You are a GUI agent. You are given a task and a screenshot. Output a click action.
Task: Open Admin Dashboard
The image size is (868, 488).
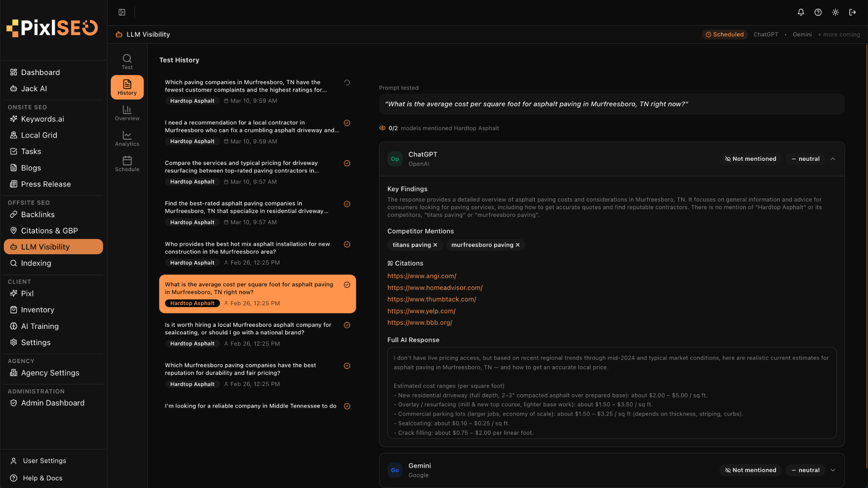53,403
